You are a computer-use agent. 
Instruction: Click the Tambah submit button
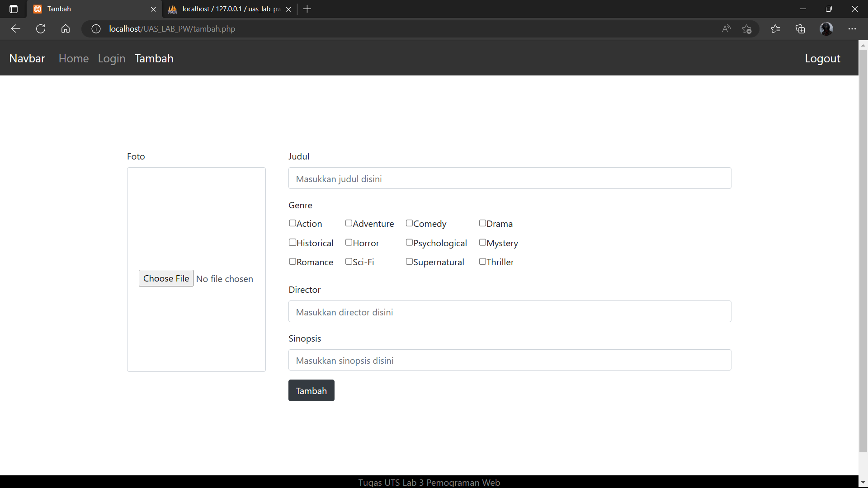311,390
